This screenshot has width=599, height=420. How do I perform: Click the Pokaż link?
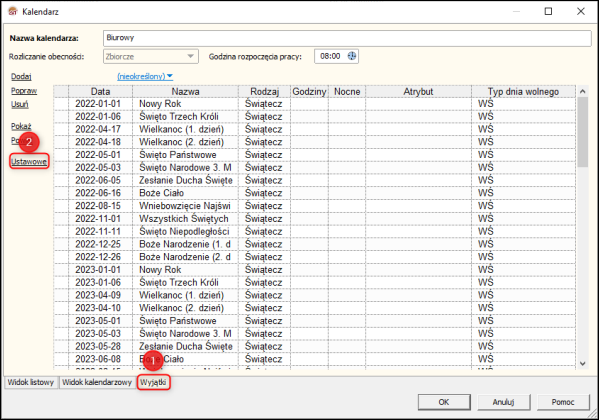[x=21, y=126]
